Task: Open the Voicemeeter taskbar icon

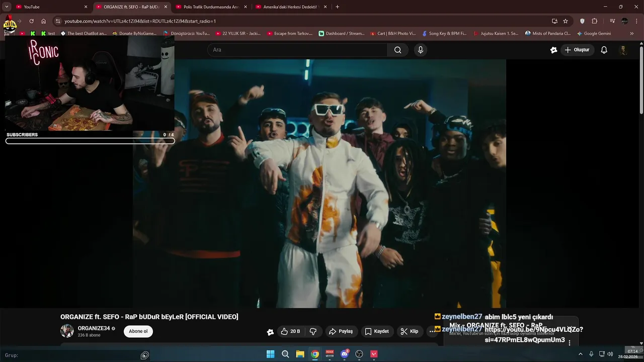Action: coord(330,354)
